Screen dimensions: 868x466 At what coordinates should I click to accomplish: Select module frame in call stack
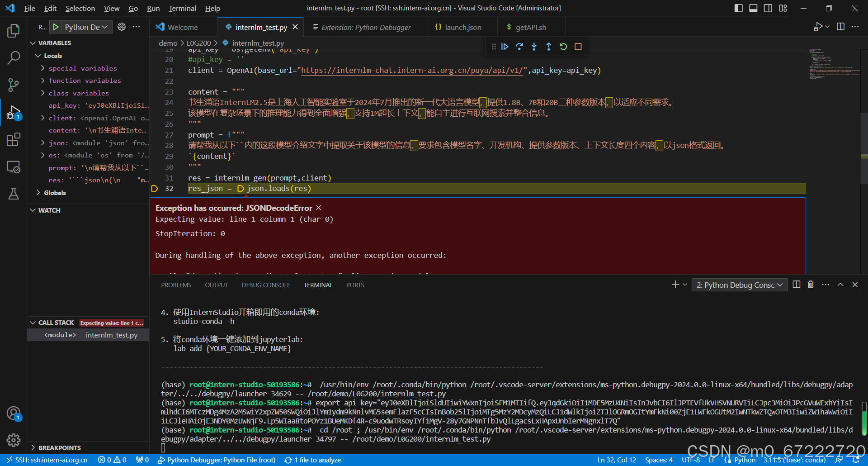point(88,335)
